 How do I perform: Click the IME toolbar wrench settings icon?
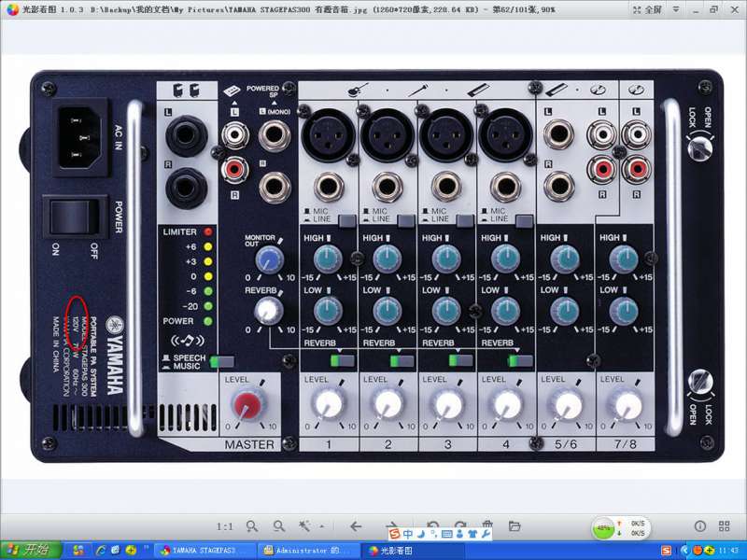point(486,533)
